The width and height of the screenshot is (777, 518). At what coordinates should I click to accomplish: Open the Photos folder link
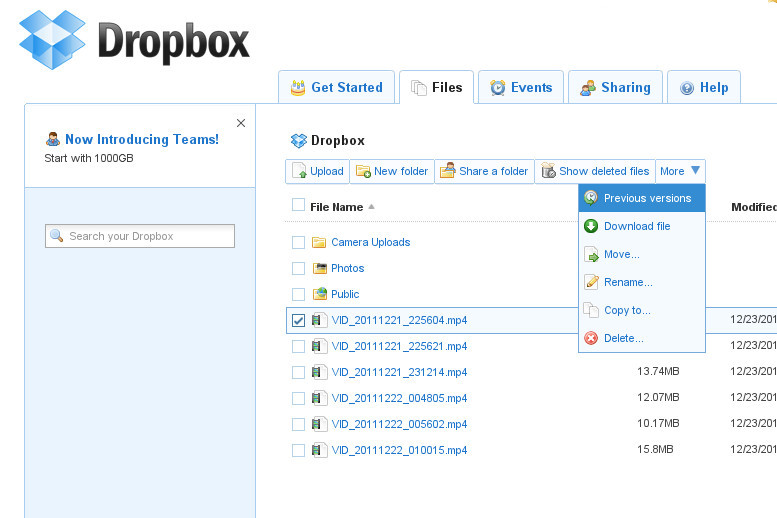[x=347, y=268]
